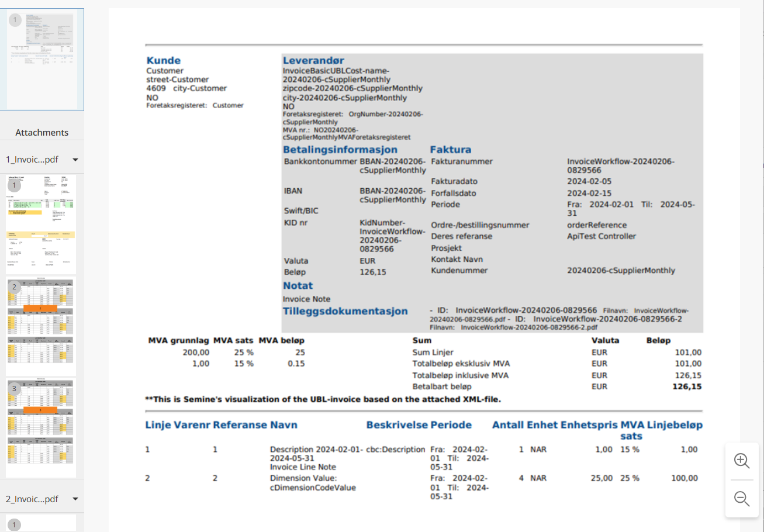This screenshot has width=764, height=532.
Task: Expand the 1_Invoic...pdf dropdown arrow
Action: [x=75, y=160]
